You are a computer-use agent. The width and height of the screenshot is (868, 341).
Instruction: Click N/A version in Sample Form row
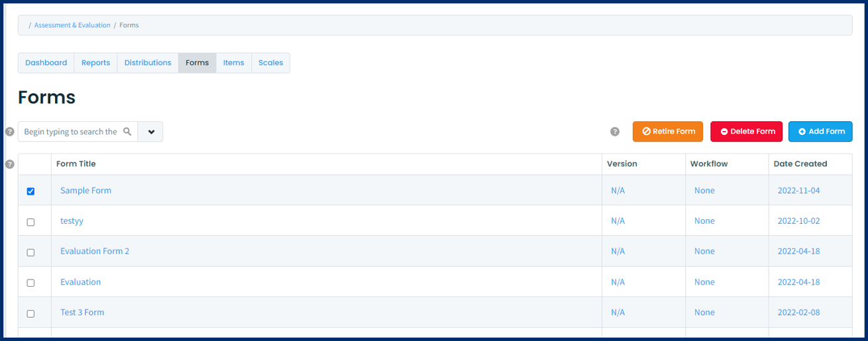(x=618, y=191)
